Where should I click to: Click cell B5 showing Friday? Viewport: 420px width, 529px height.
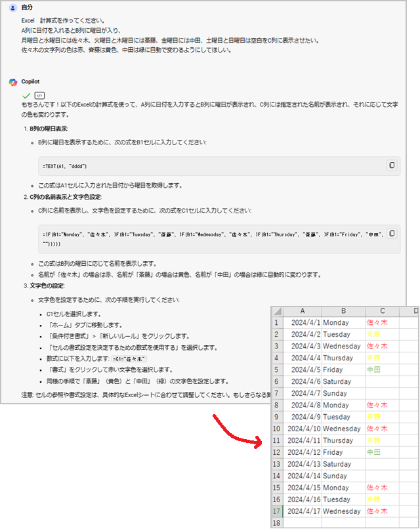tap(343, 370)
